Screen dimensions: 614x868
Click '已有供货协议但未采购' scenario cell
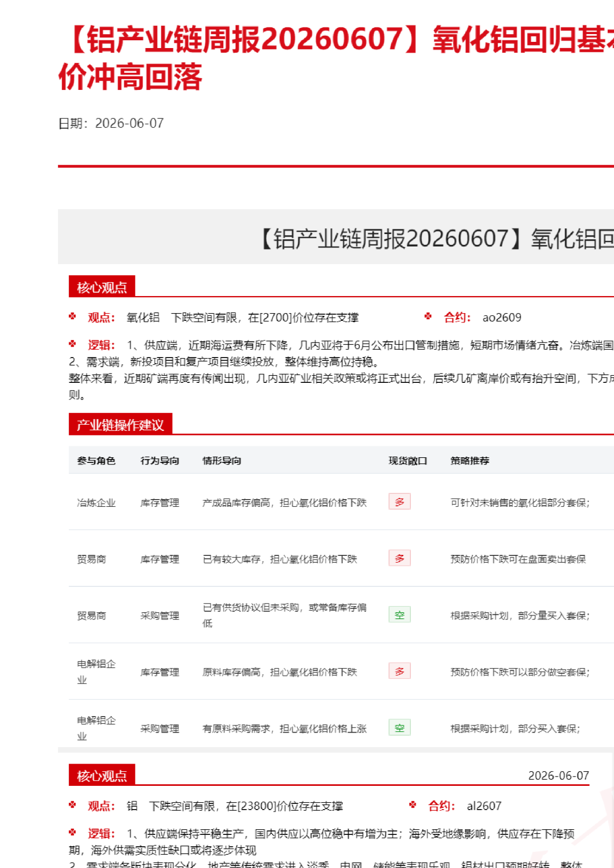(284, 615)
